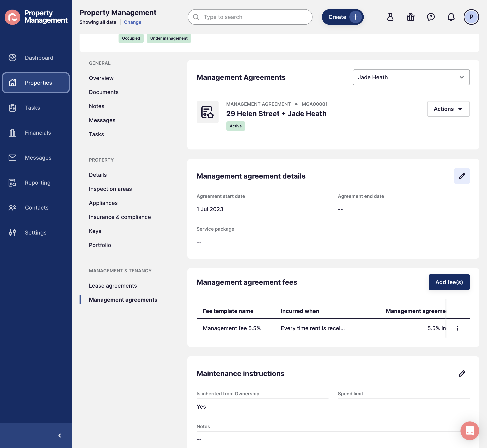This screenshot has height=448, width=487.
Task: Collapse the sidebar with the chevron
Action: coord(60,435)
